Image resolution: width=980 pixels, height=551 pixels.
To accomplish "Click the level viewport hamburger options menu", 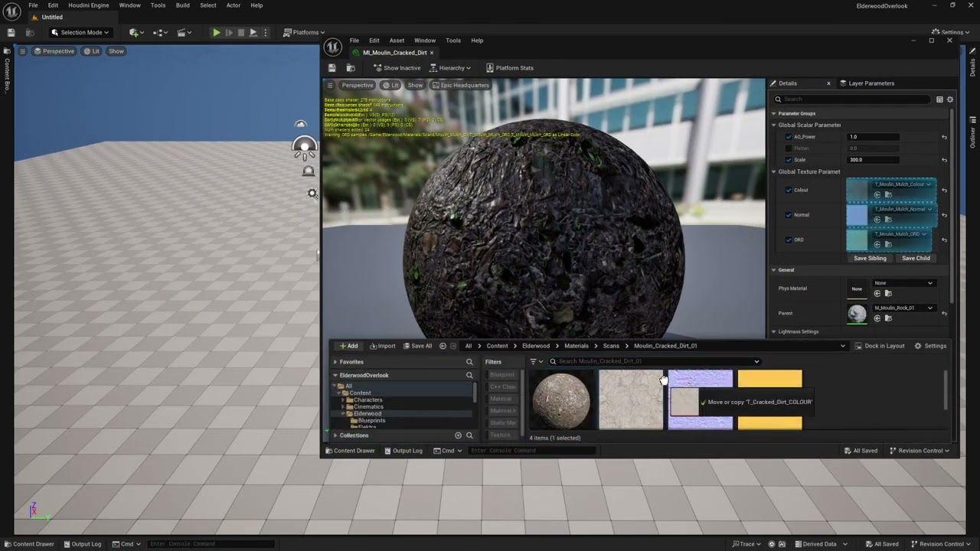I will click(23, 51).
